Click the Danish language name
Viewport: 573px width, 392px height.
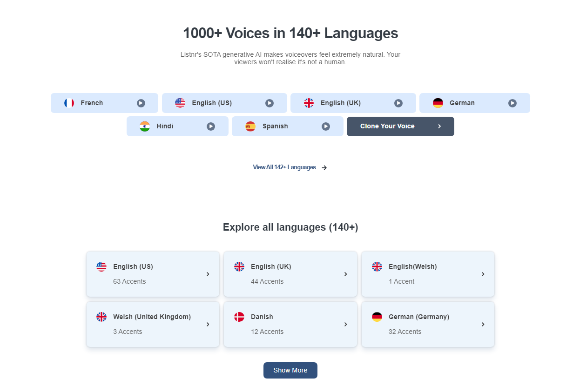click(262, 317)
